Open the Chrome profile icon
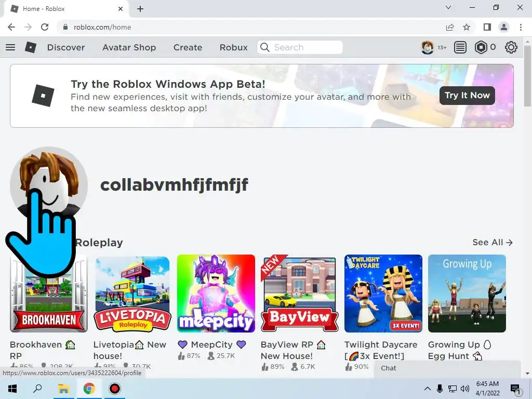Screen dimensions: 532x399 click(504, 27)
